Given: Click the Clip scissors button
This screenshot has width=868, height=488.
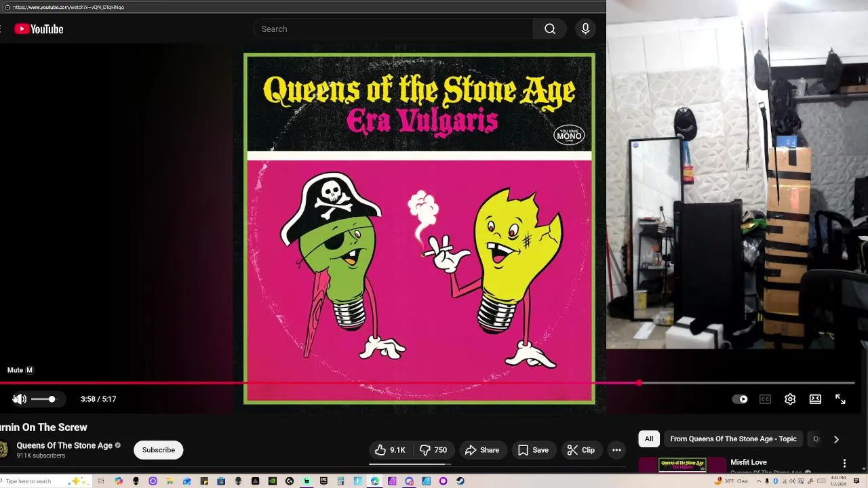Looking at the screenshot, I should [x=581, y=450].
